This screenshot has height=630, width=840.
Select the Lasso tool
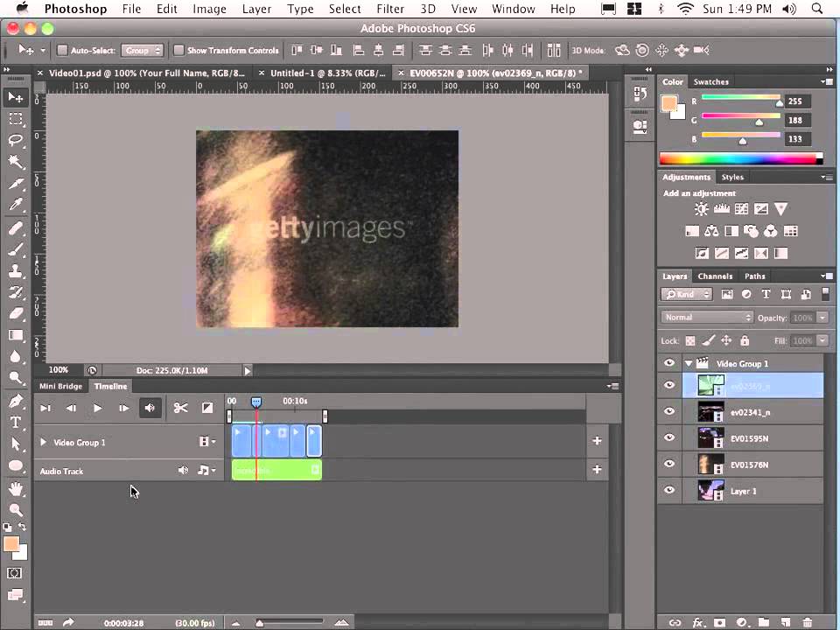(16, 140)
